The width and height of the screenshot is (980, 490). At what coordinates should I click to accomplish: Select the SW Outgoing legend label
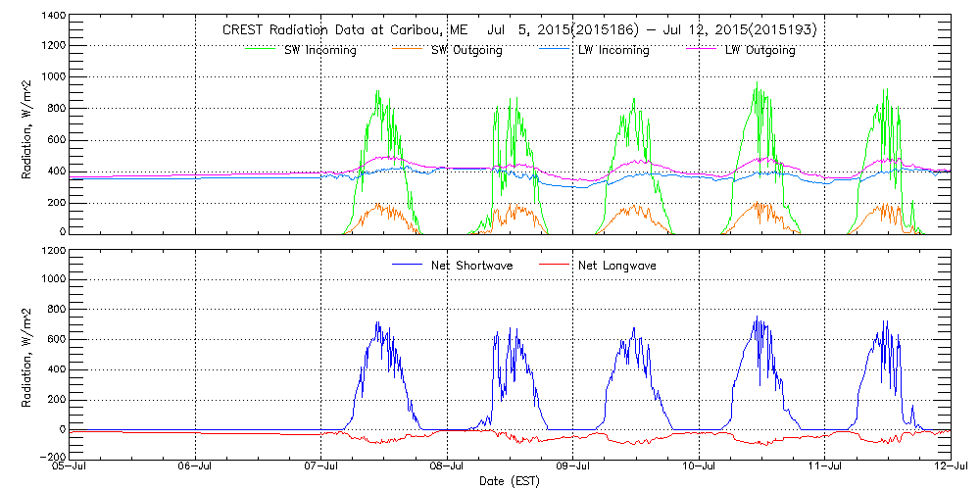[x=466, y=50]
